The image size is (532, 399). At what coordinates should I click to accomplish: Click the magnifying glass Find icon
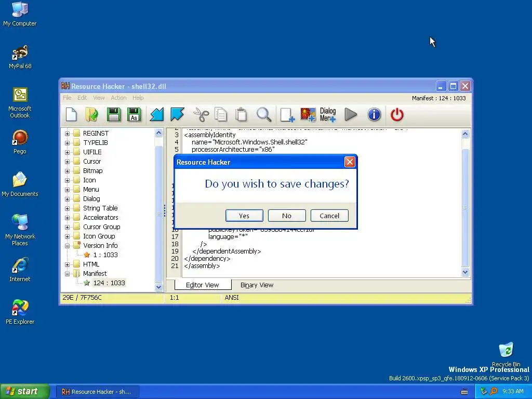coord(263,114)
